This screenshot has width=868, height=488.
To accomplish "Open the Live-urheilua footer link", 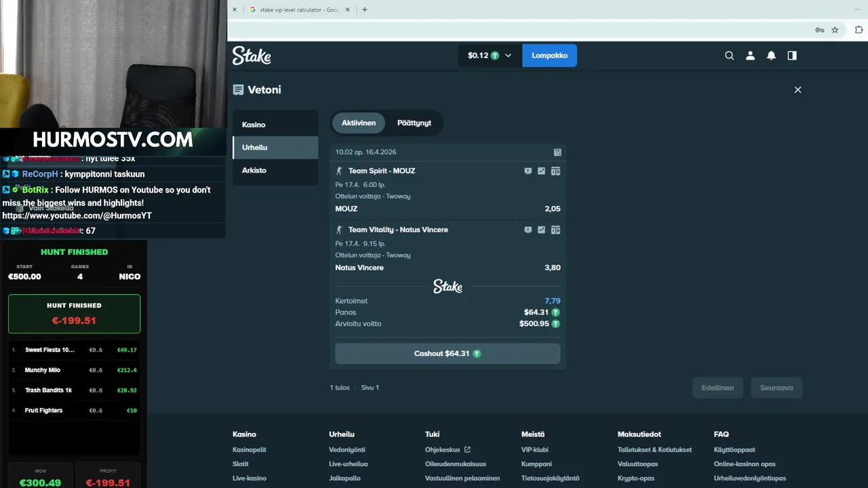I will click(349, 464).
